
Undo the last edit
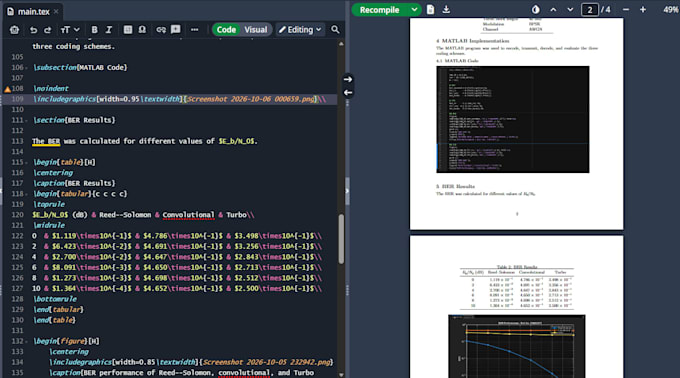pos(33,29)
